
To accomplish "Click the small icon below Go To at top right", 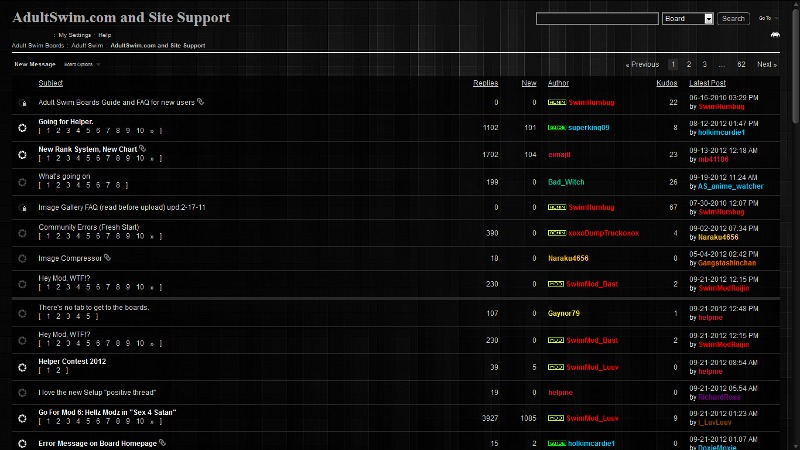I will (775, 35).
